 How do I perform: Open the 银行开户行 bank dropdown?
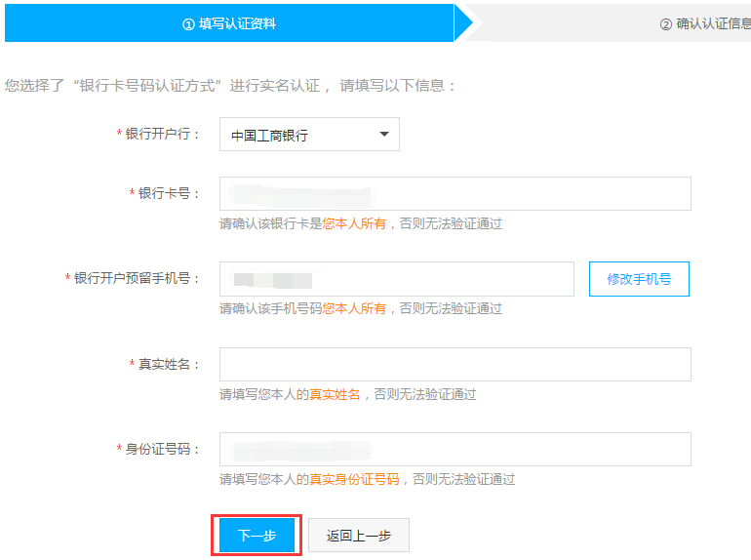point(308,135)
